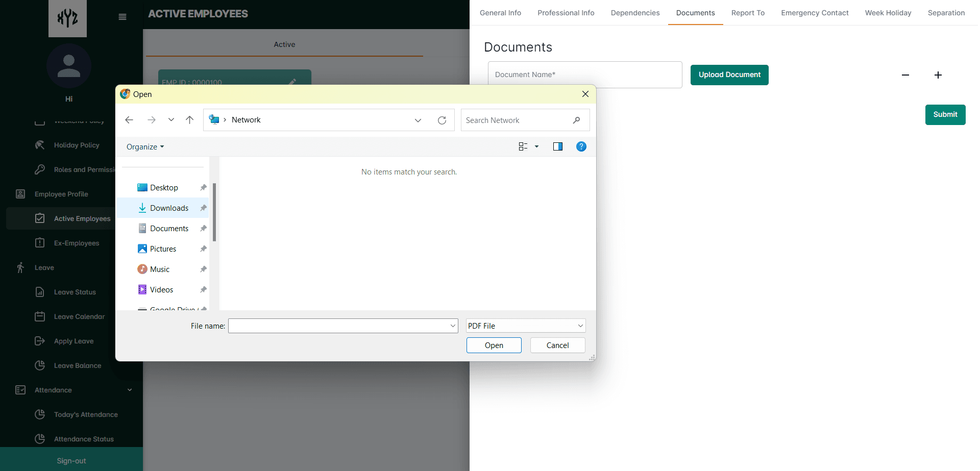
Task: Unpin Desktop from quick access
Action: tap(203, 188)
